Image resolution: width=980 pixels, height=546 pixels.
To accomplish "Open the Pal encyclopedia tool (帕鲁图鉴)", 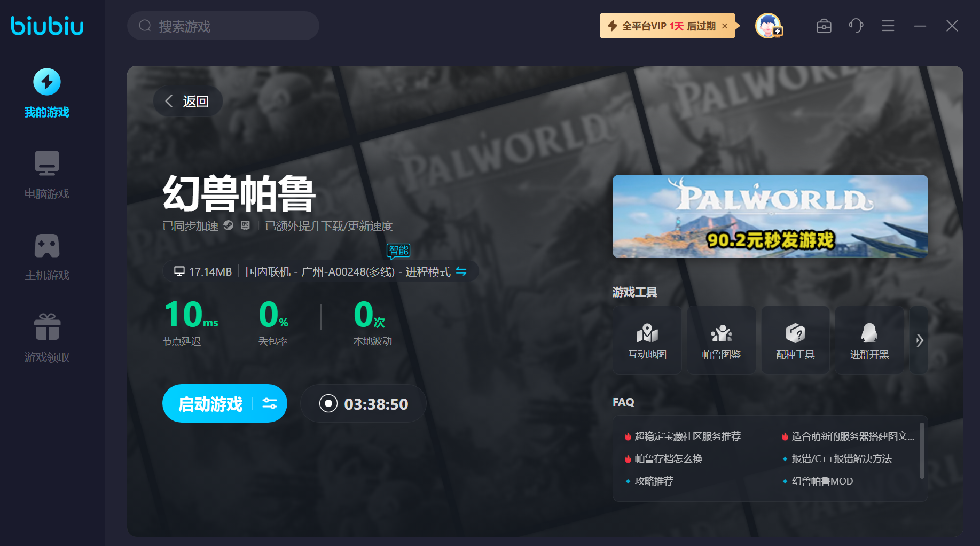I will click(721, 340).
